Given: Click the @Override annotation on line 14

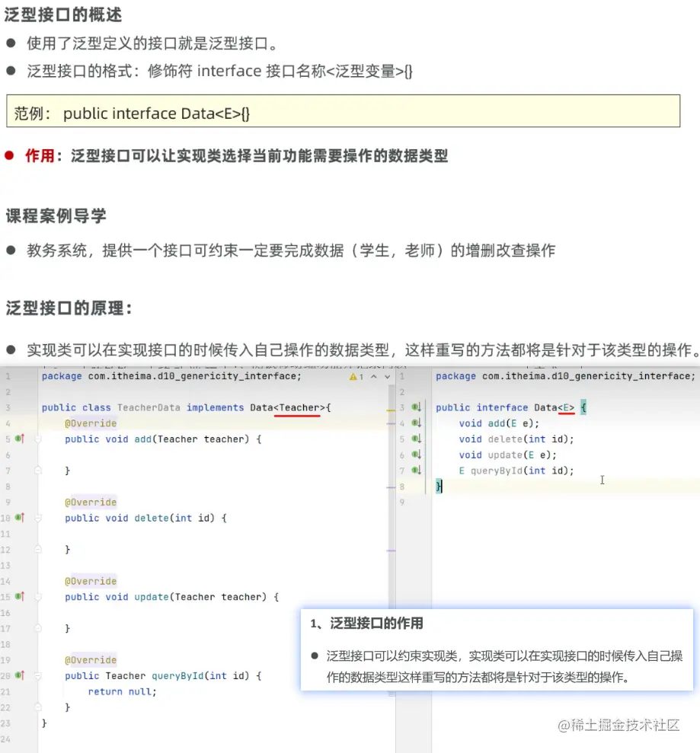Looking at the screenshot, I should click(x=91, y=581).
